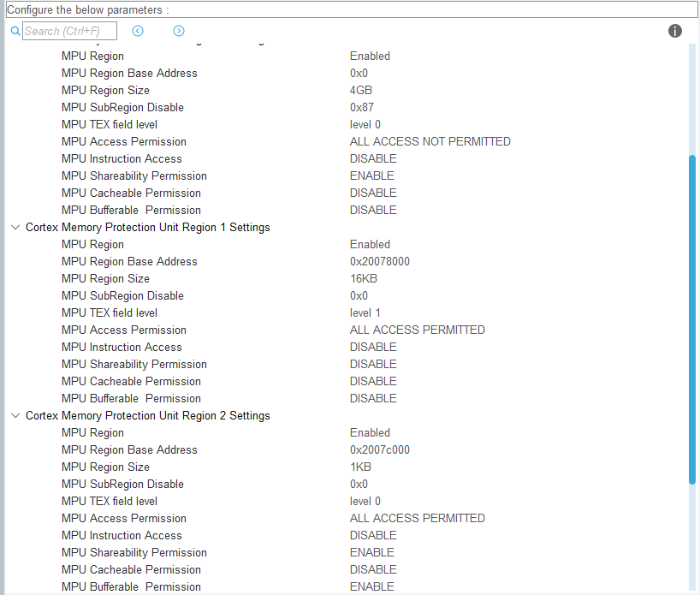Click the Search (Ctrl+F) input box
Image resolution: width=700 pixels, height=595 pixels.
[x=70, y=30]
